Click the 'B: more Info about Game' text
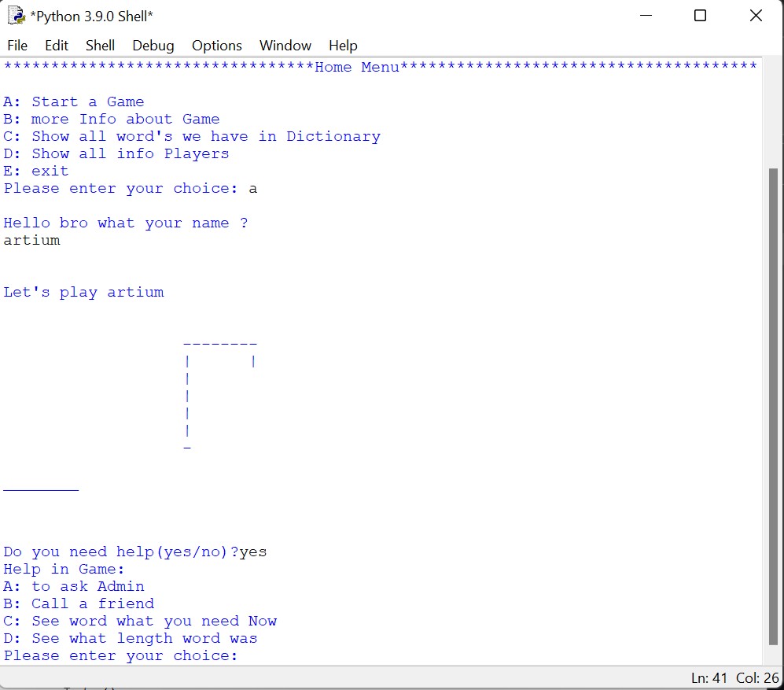784x690 pixels. click(x=110, y=119)
